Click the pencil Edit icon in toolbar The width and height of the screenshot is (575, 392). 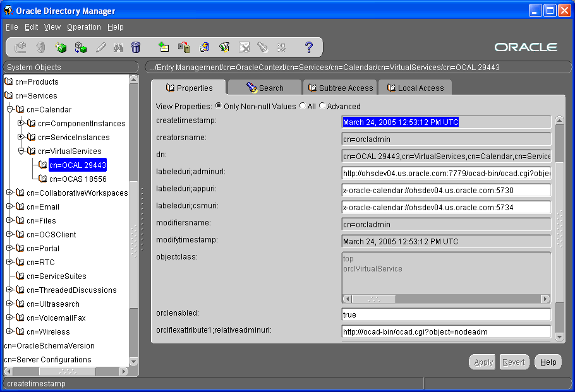click(x=100, y=47)
